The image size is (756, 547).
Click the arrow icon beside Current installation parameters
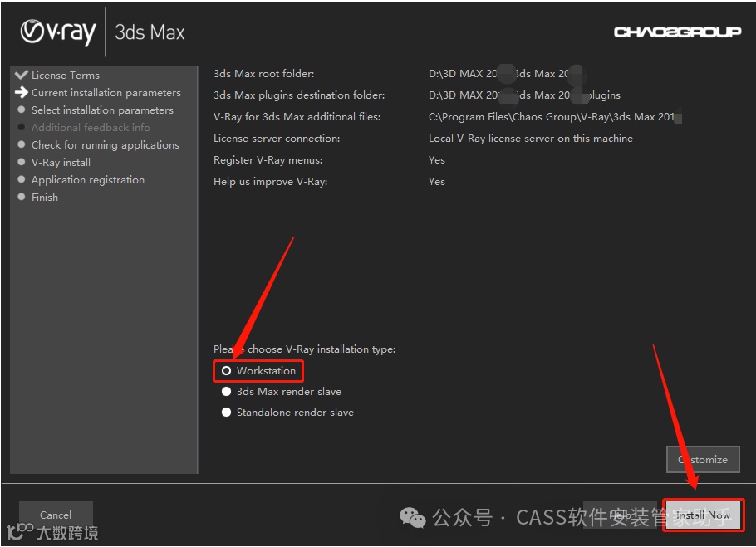(x=22, y=92)
